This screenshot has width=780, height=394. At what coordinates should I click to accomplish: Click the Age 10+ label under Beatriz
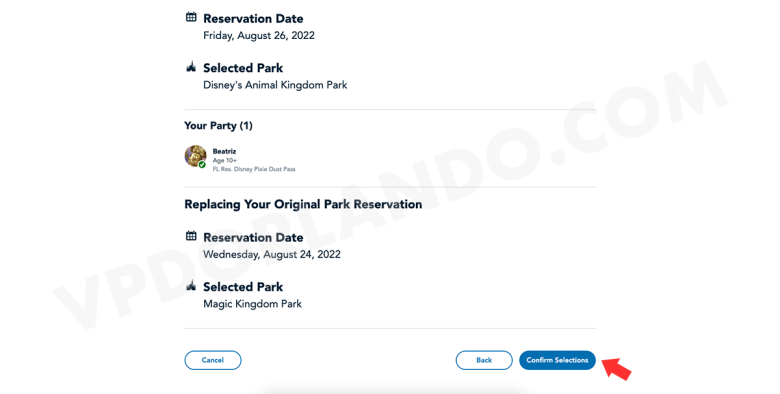click(224, 160)
